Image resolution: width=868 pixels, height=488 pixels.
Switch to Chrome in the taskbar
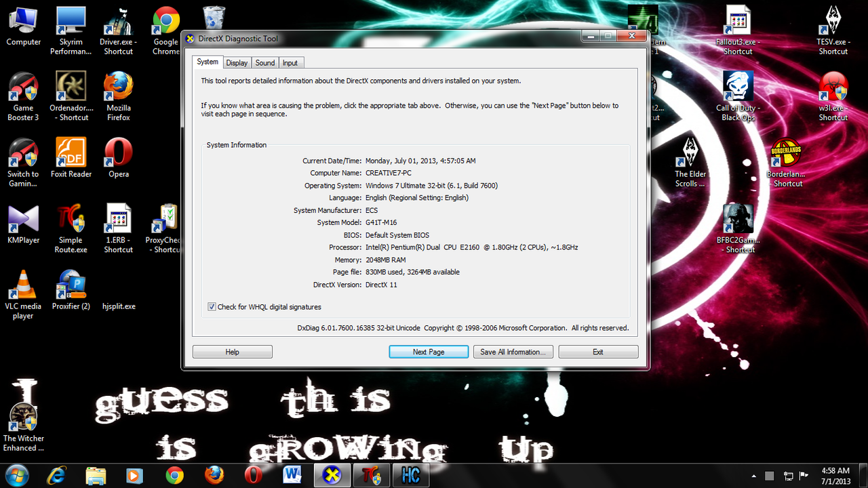point(175,475)
